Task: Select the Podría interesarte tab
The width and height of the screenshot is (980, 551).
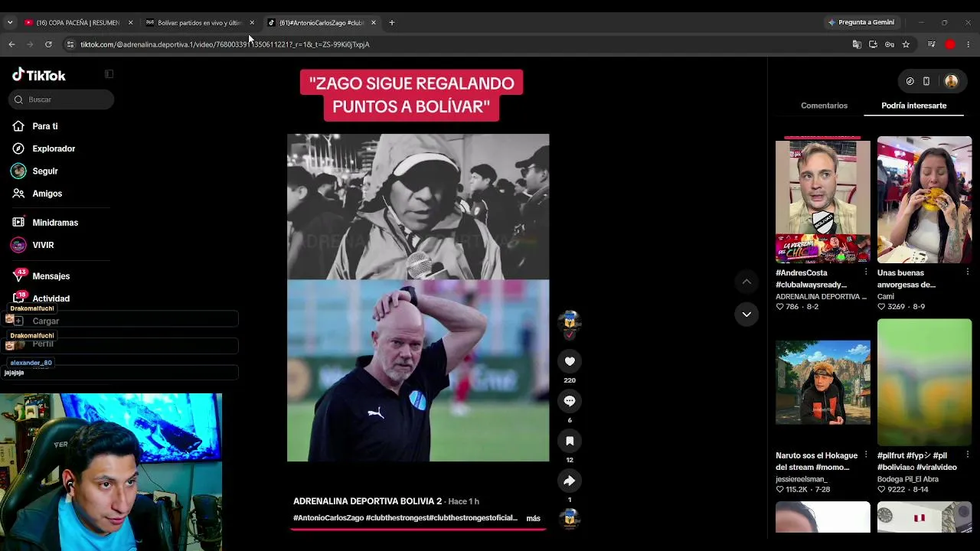Action: (x=914, y=106)
